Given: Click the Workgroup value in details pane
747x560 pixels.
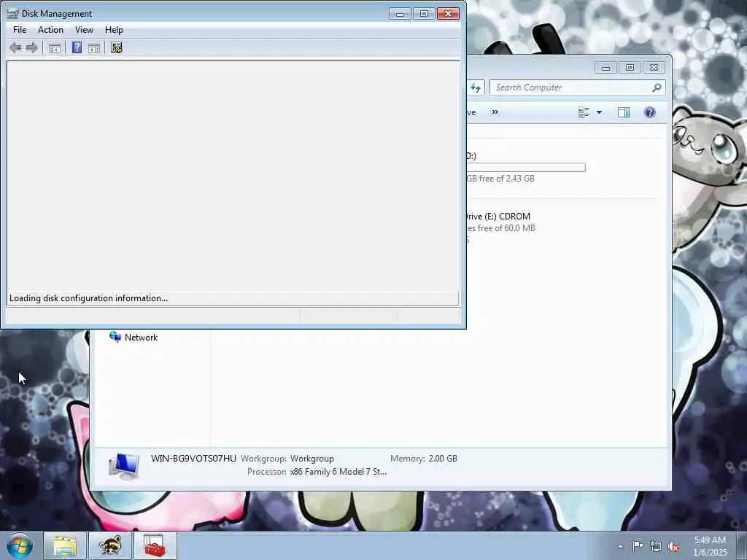Looking at the screenshot, I should [312, 459].
